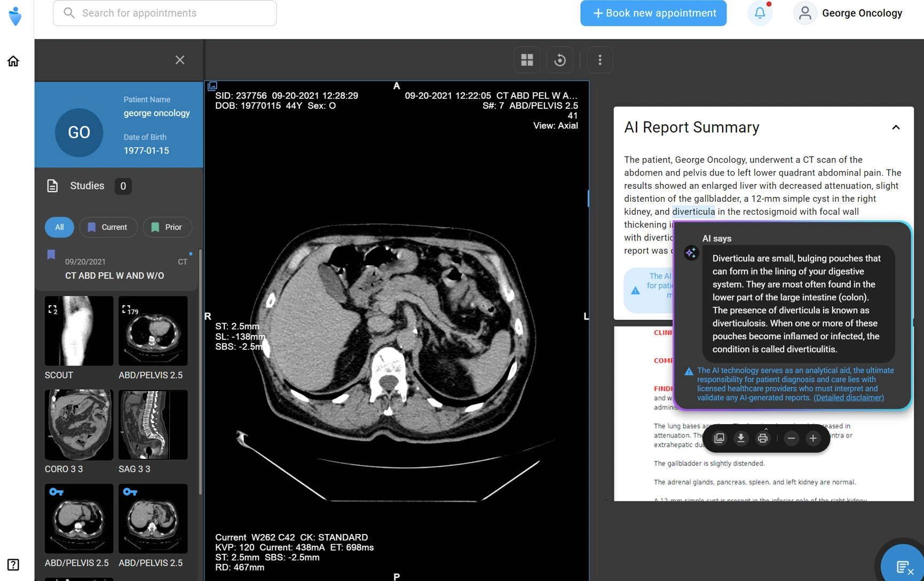Open report thumbnails view icon
The height and width of the screenshot is (581, 924).
[719, 438]
